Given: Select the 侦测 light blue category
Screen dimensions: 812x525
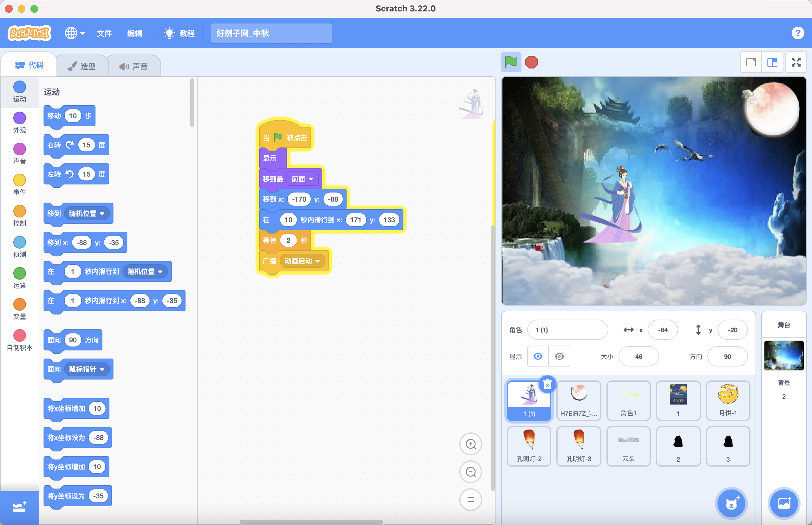Looking at the screenshot, I should [19, 247].
